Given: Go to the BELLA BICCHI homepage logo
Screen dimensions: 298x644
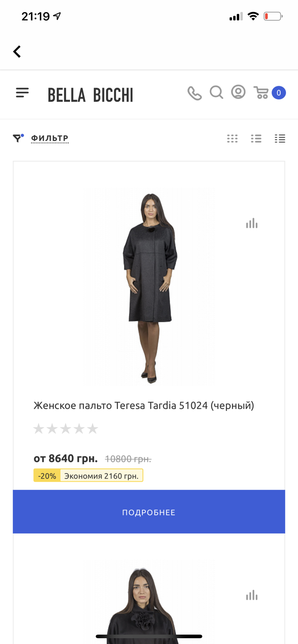Looking at the screenshot, I should (90, 95).
